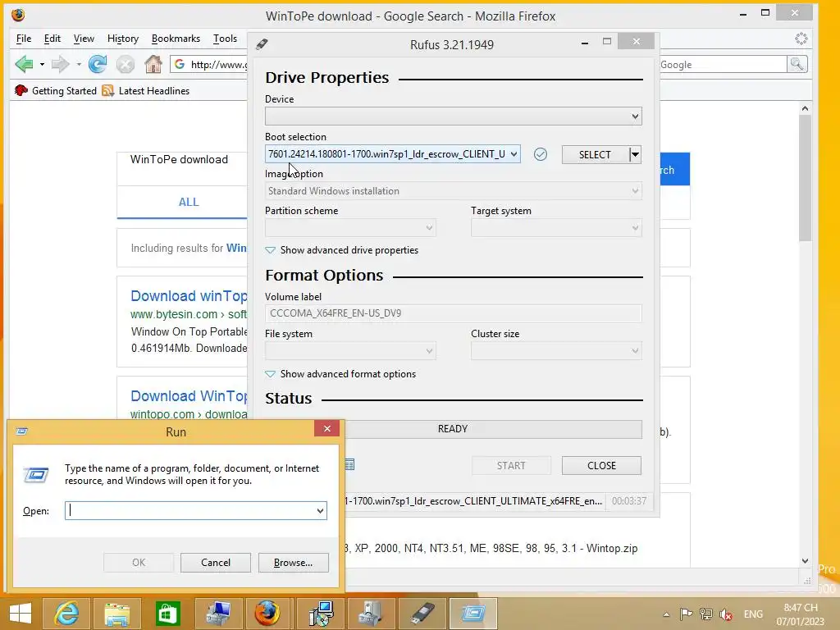Screen dimensions: 840x630
Task: Open Firefox Bookmarks menu
Action: tap(176, 39)
